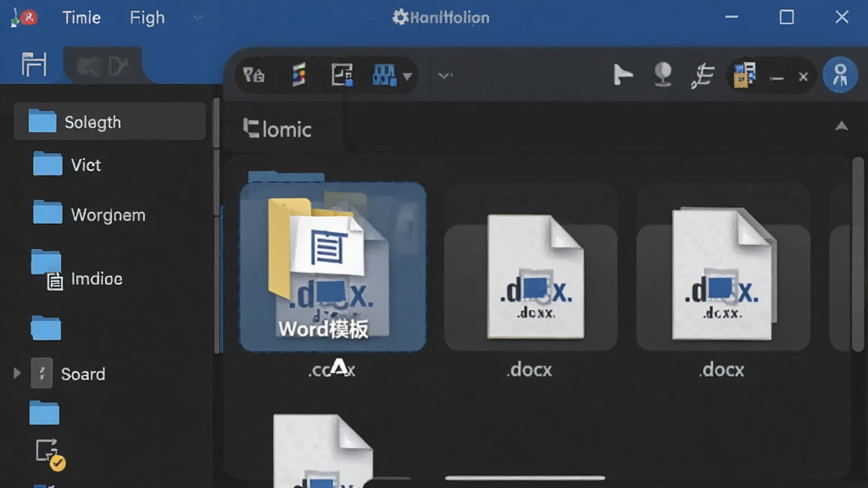Click the horizontal scrollbar below the files
The height and width of the screenshot is (488, 868).
pyautogui.click(x=525, y=478)
